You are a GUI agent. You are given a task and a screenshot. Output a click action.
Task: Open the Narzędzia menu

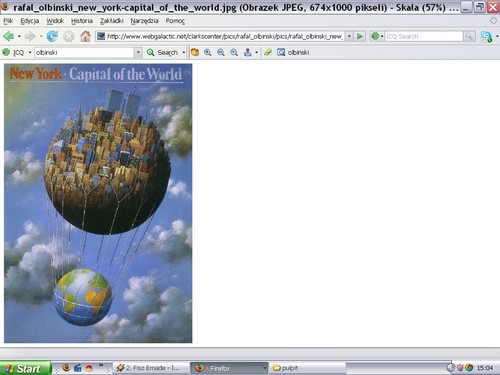point(144,21)
